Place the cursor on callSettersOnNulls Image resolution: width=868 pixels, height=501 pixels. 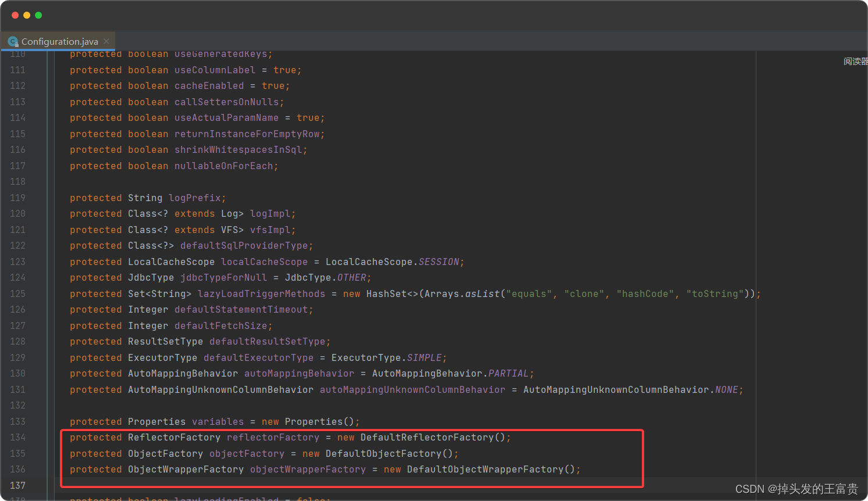[227, 102]
